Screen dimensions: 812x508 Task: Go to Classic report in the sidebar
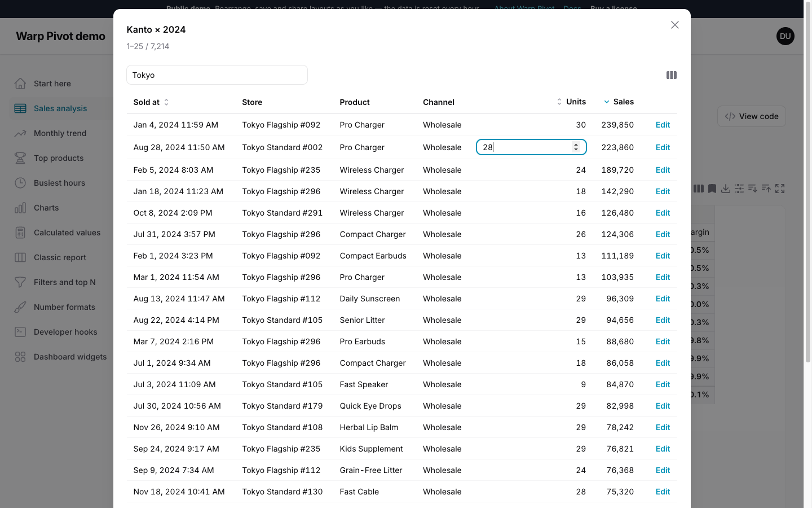tap(61, 257)
